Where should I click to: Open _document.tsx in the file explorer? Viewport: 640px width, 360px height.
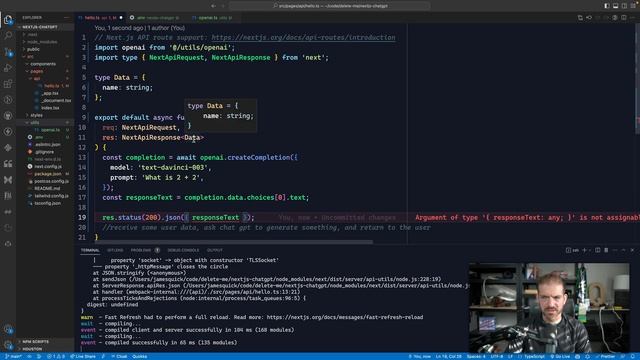click(45, 100)
